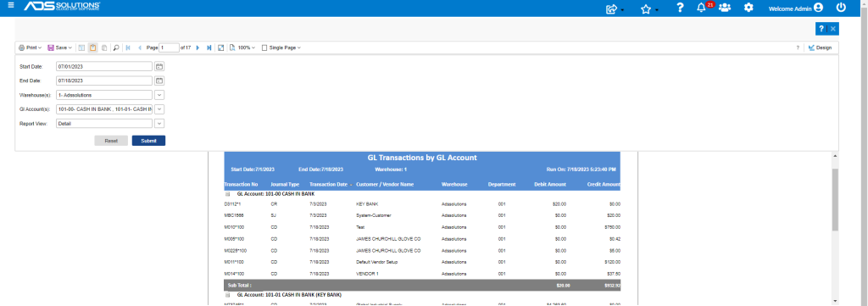The image size is (868, 306).
Task: Open help question mark in top bar
Action: 681,8
